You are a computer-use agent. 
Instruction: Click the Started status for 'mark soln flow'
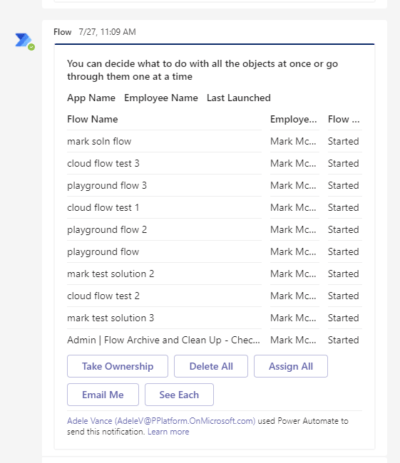tap(343, 141)
